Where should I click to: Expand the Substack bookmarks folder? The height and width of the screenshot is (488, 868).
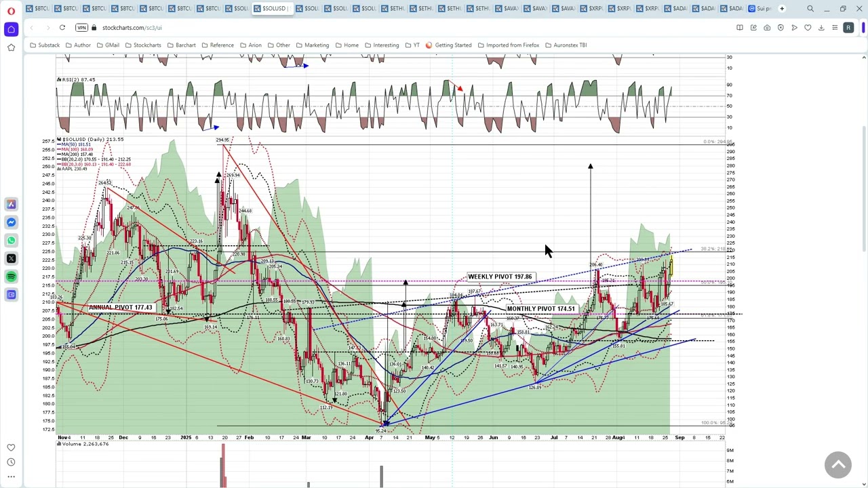[x=45, y=45]
